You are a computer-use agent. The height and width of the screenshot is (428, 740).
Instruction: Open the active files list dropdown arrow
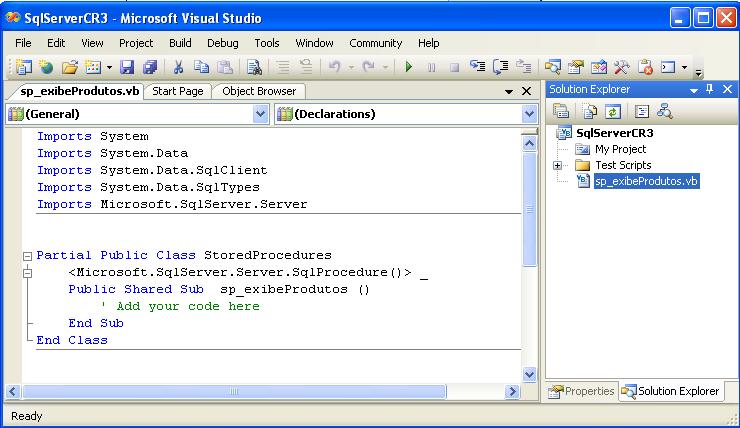pyautogui.click(x=509, y=92)
